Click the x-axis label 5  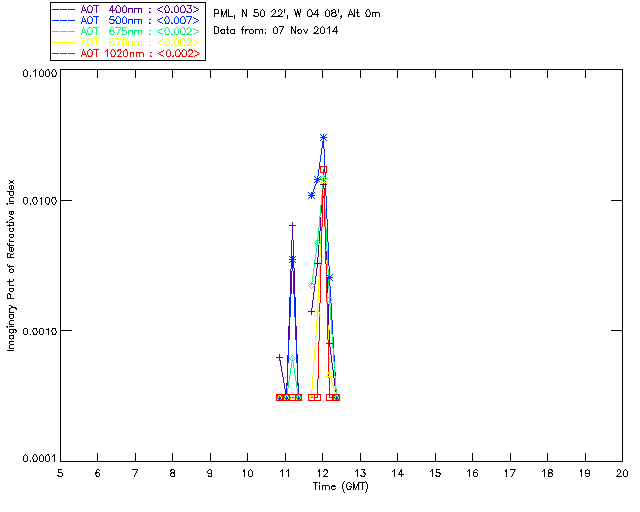pos(60,473)
